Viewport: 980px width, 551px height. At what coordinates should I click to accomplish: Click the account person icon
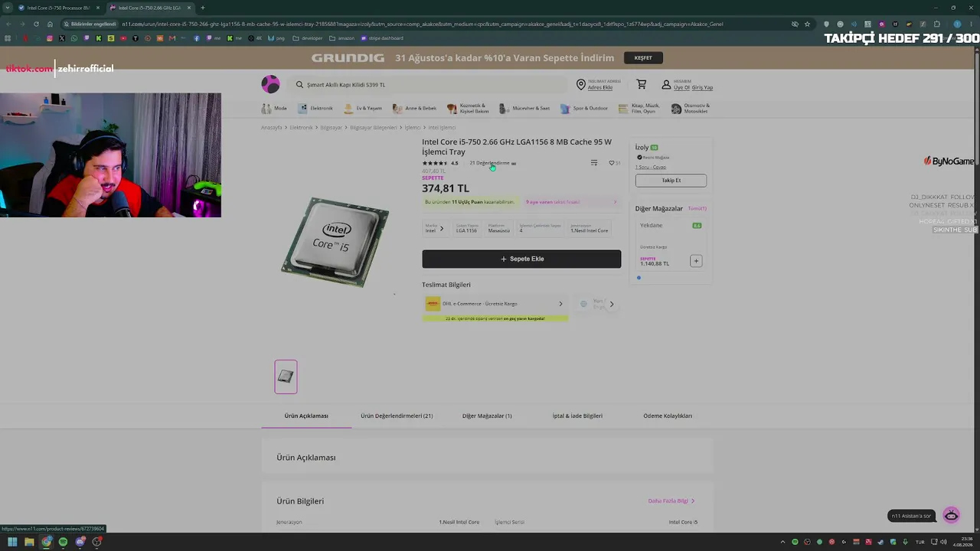pos(666,84)
